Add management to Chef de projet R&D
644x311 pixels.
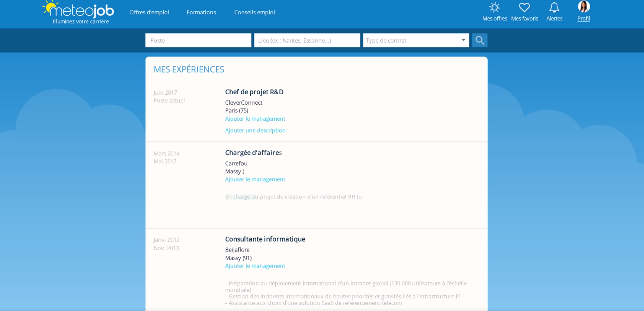pos(255,119)
